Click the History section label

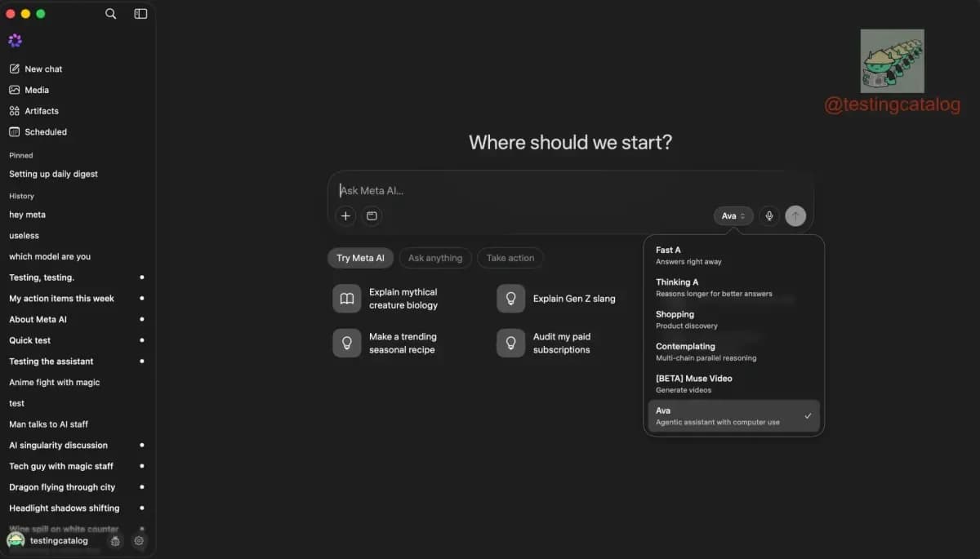(22, 196)
